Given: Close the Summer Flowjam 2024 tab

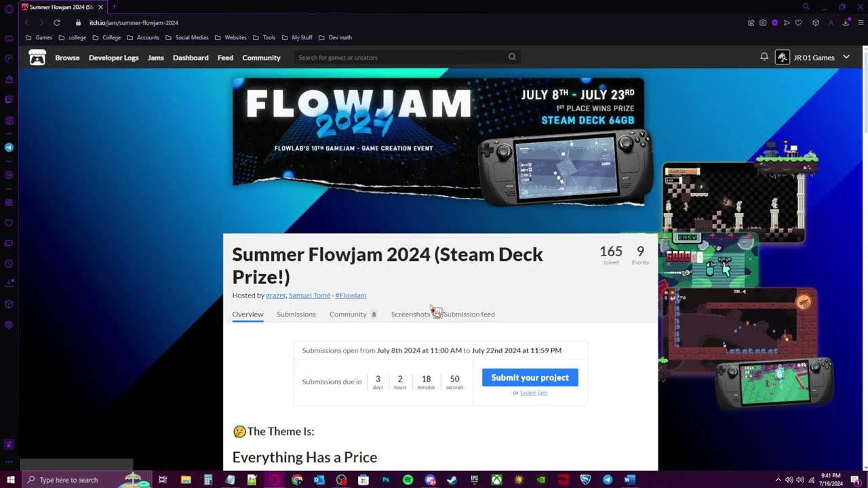Looking at the screenshot, I should point(100,7).
